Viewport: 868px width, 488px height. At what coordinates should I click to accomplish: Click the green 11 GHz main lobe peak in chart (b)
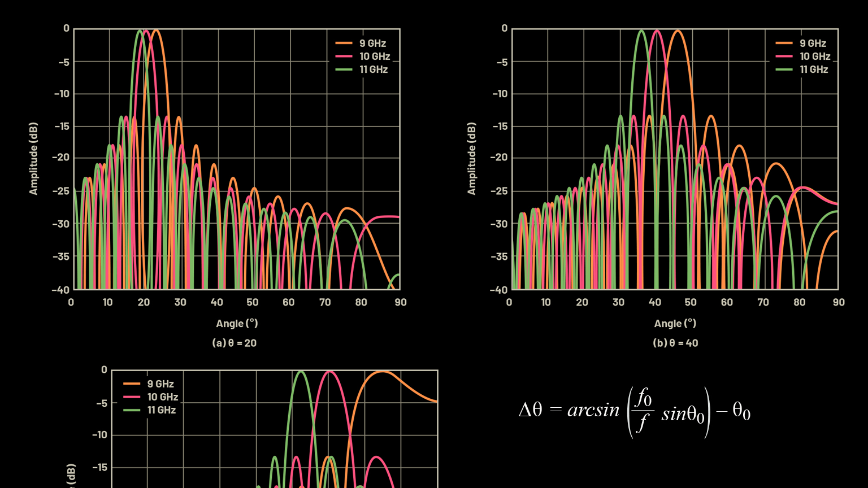pos(641,31)
